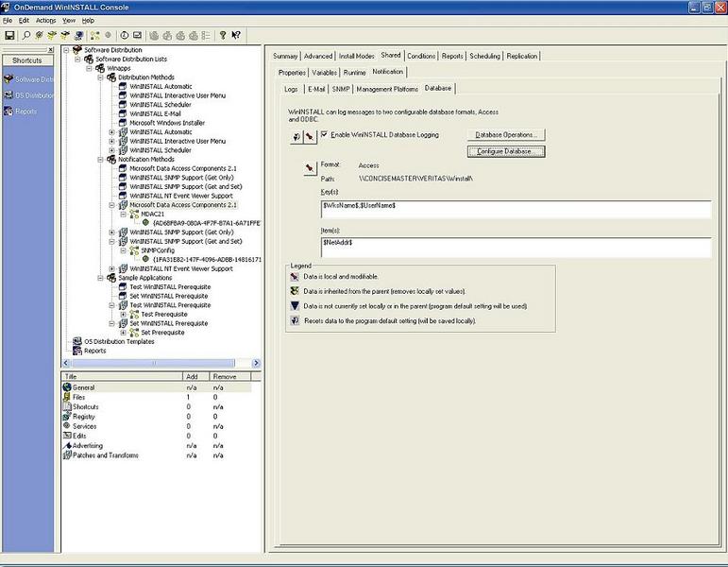Click the Database Operations button
This screenshot has height=567, width=728.
506,135
